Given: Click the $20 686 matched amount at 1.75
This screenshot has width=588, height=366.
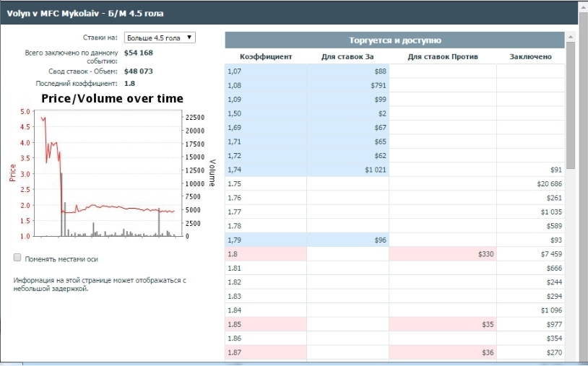Looking at the screenshot, I should [x=530, y=184].
